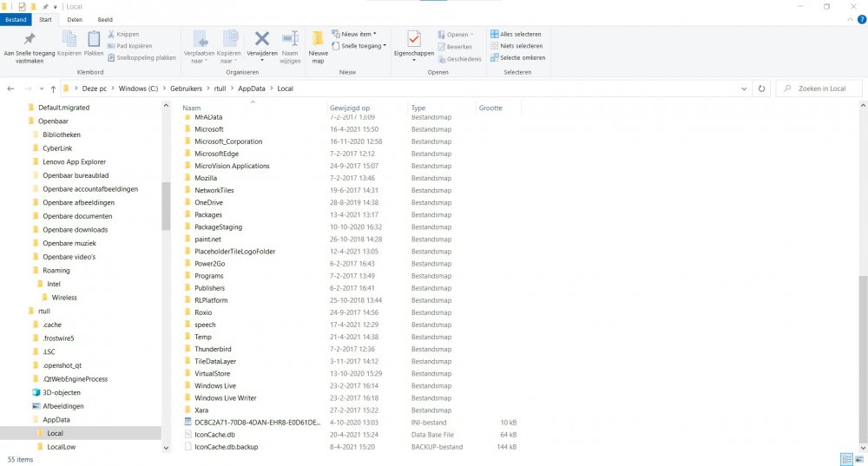
Task: Sort by the Gewijzigd op column header
Action: tap(350, 108)
